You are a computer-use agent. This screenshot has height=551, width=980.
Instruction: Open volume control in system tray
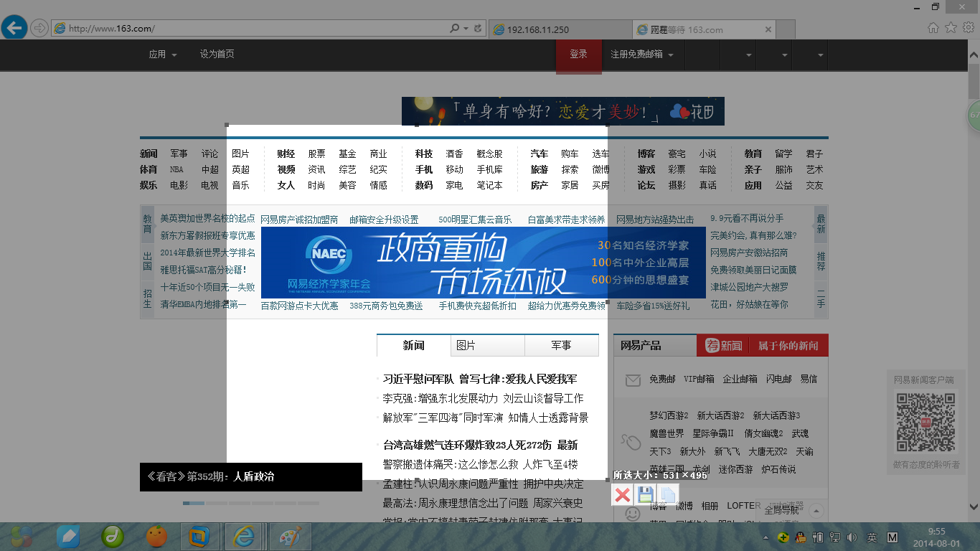852,537
